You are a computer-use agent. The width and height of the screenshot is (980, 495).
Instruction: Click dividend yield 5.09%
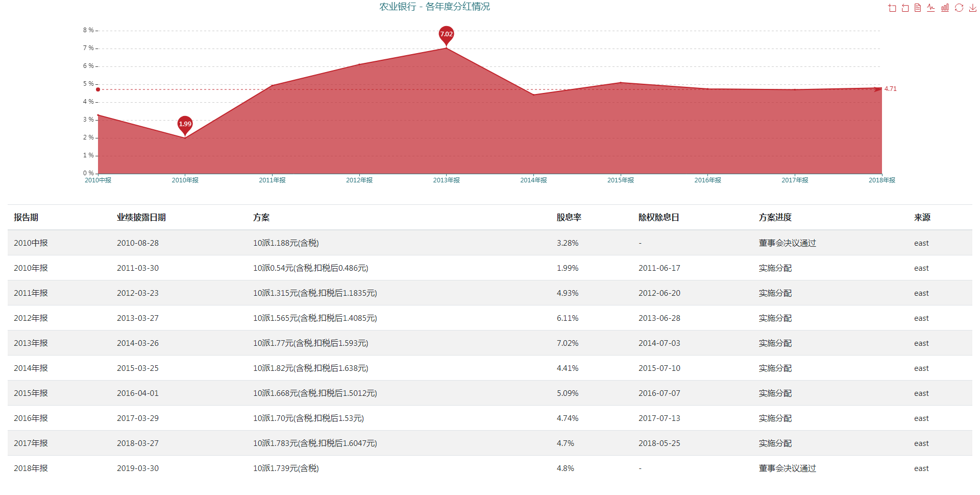[x=568, y=393]
